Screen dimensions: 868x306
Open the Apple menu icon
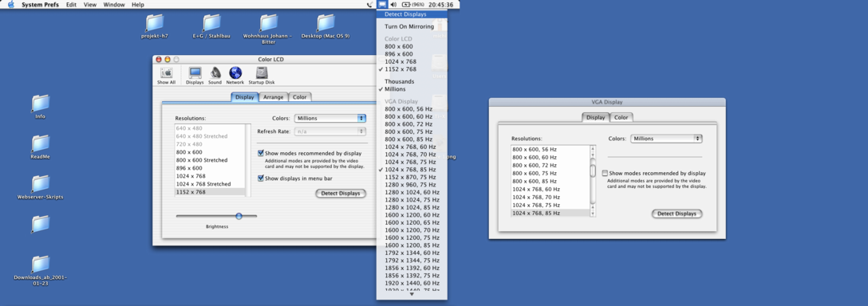(x=10, y=5)
